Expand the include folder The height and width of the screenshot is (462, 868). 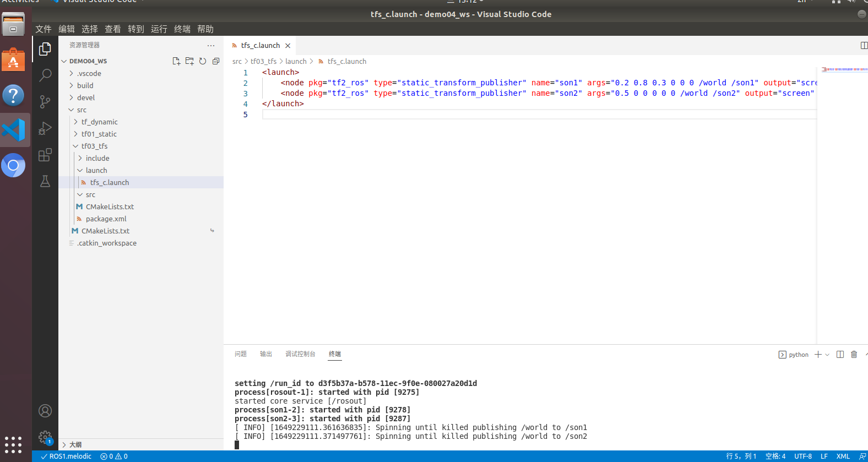(x=97, y=158)
